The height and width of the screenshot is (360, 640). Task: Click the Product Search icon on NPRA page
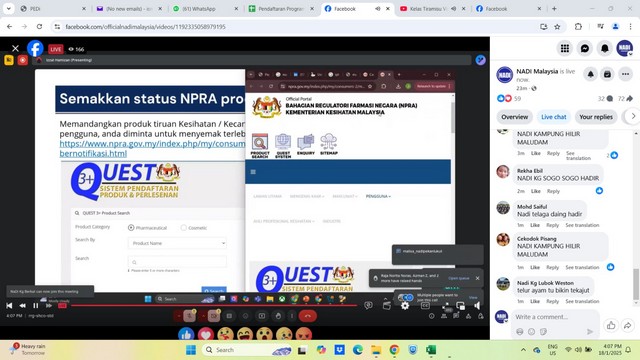(x=260, y=145)
